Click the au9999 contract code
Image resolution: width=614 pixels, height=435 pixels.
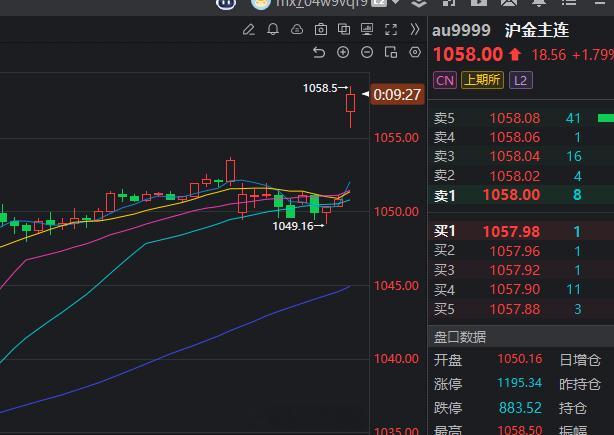click(x=461, y=31)
